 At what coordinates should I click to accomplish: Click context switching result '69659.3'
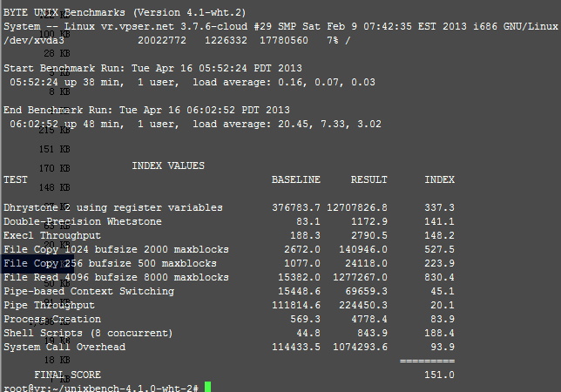pyautogui.click(x=367, y=292)
